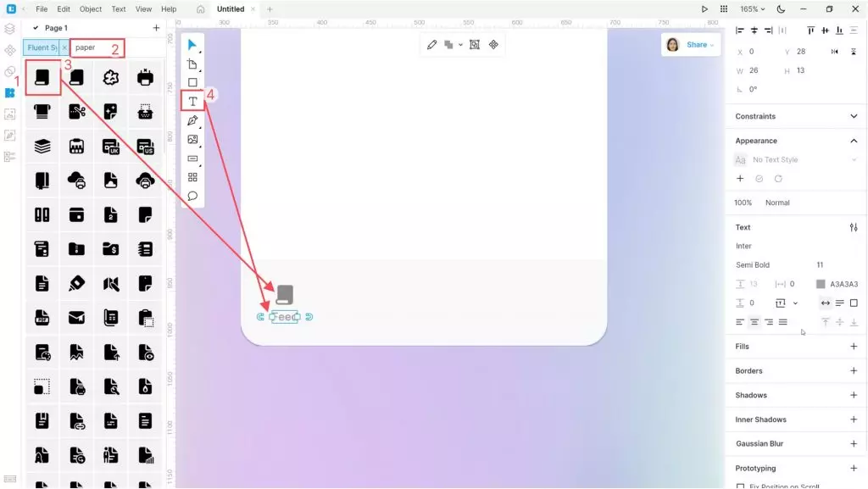Open the View menu
Screen dimensions: 868x489
point(143,9)
